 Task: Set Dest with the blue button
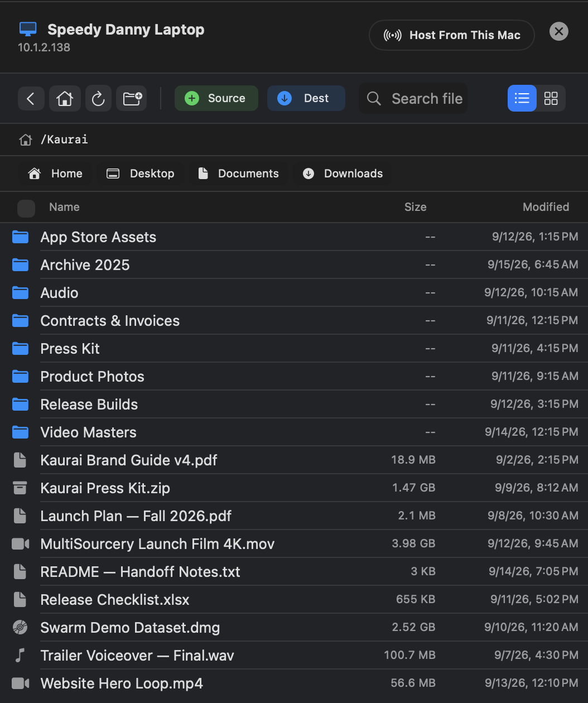coord(306,98)
